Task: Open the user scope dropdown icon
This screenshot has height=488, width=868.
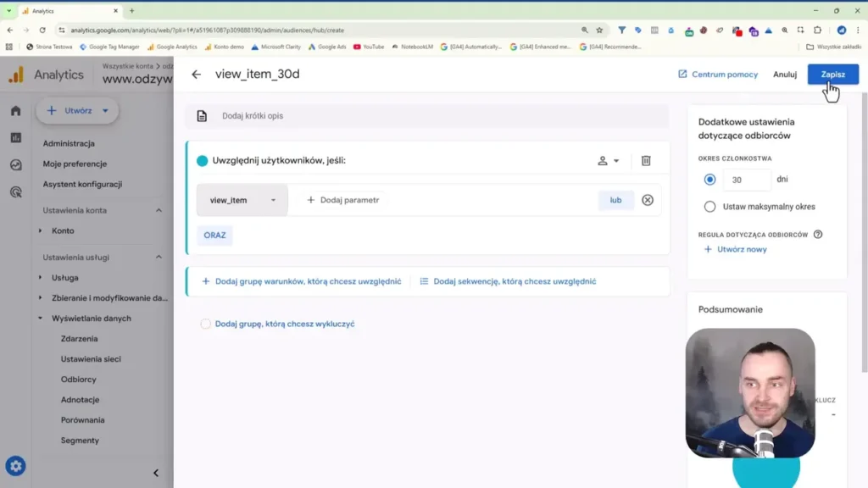Action: [608, 160]
